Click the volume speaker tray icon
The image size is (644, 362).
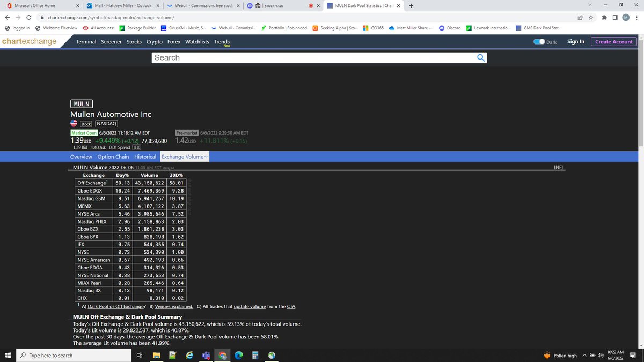(601, 355)
